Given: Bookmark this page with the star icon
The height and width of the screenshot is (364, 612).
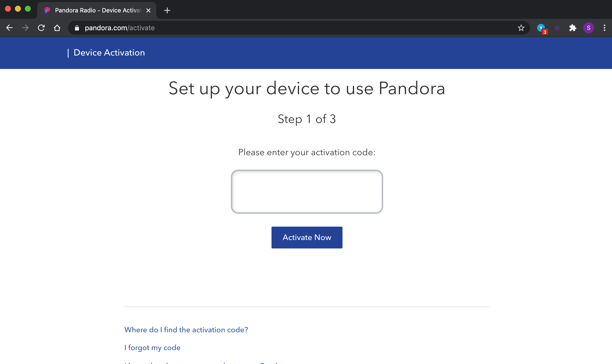Looking at the screenshot, I should pos(521,28).
